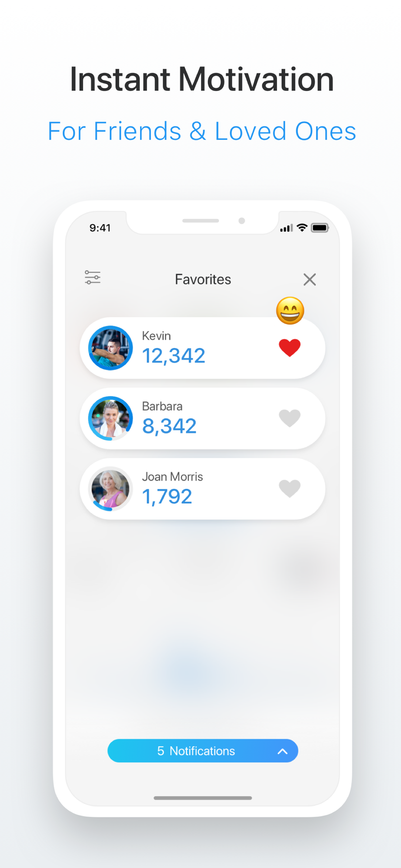Open Kevin's profile photo
This screenshot has width=401, height=868.
point(110,348)
